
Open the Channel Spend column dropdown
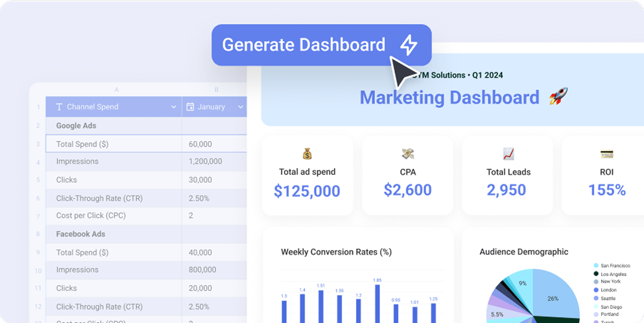click(x=173, y=107)
